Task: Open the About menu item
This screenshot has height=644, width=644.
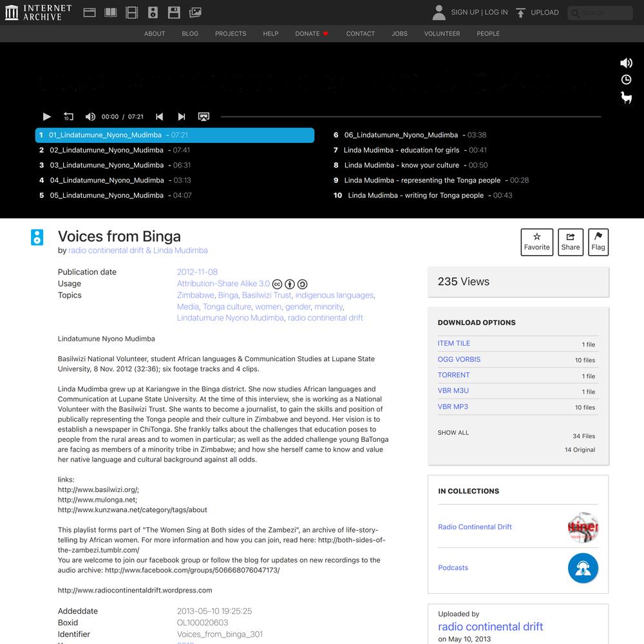Action: [155, 33]
